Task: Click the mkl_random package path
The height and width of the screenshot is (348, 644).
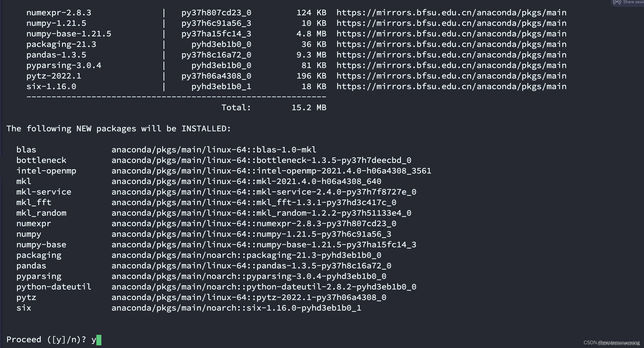Action: 261,213
